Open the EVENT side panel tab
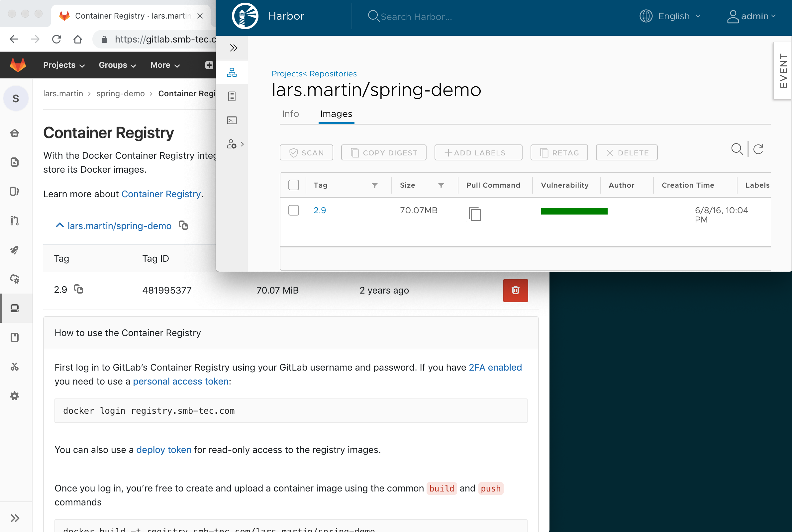This screenshot has height=532, width=792. pyautogui.click(x=783, y=71)
